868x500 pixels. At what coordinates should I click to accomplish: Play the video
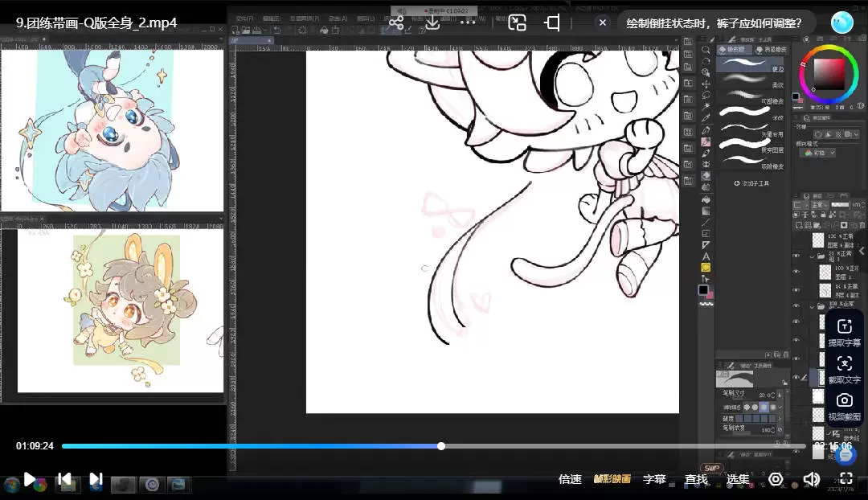(30, 479)
